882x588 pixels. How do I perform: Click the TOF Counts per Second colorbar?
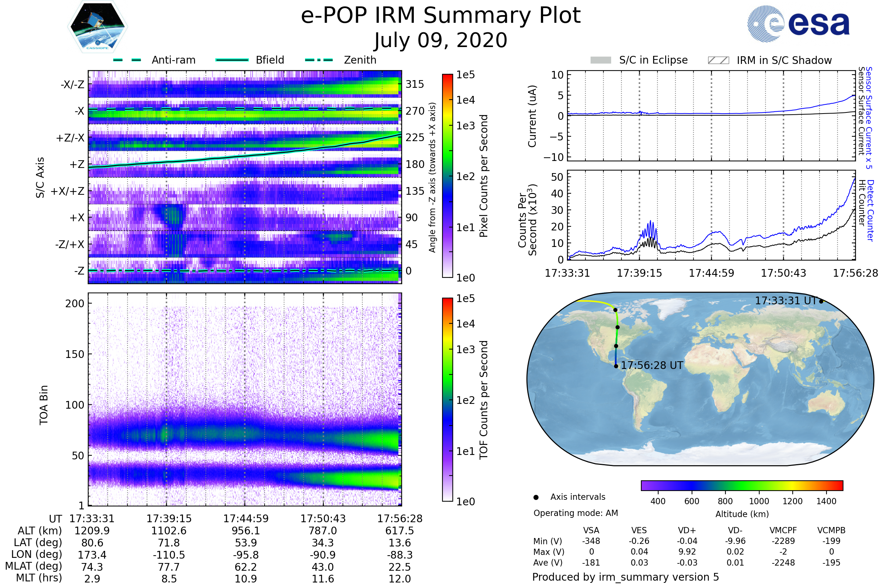click(x=447, y=399)
